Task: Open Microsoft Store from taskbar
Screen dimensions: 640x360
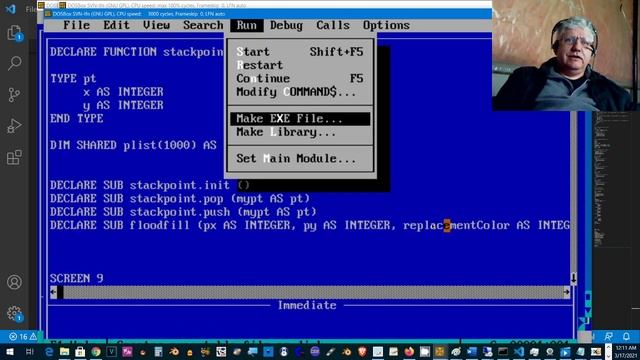Action: 80,352
